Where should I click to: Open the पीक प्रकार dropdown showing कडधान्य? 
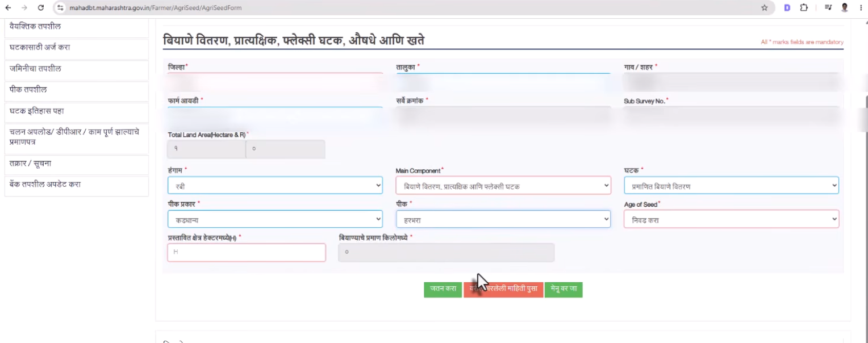[x=275, y=219]
